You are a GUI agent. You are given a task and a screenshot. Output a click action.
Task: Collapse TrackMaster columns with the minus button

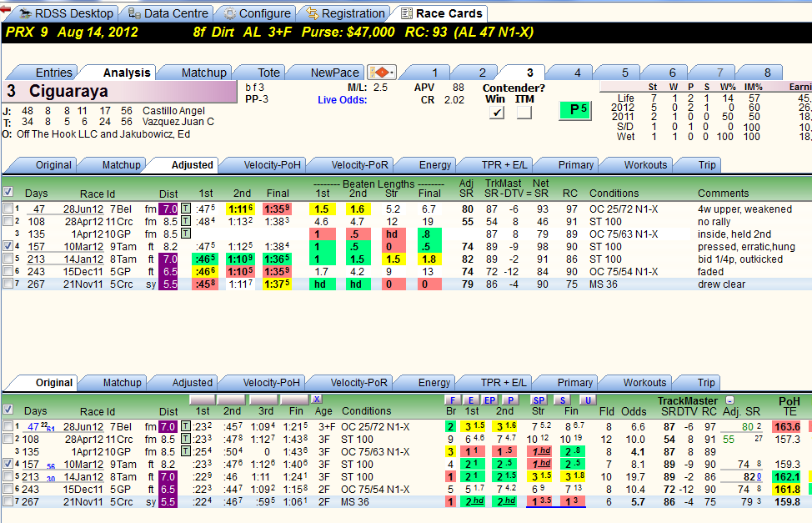(x=729, y=400)
